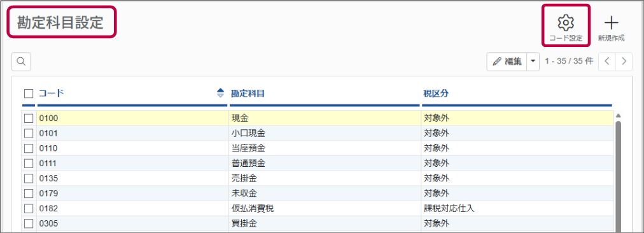Check the box for row 0111
644x233 pixels.
pyautogui.click(x=29, y=163)
